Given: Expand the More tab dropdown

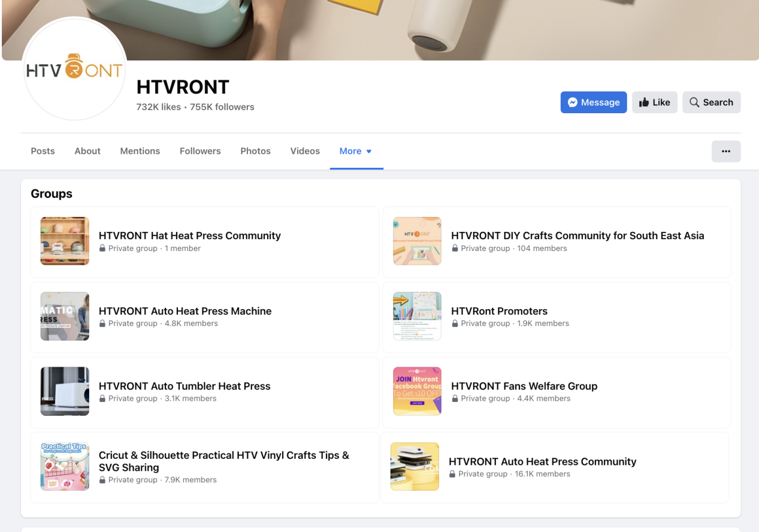Looking at the screenshot, I should pos(356,152).
